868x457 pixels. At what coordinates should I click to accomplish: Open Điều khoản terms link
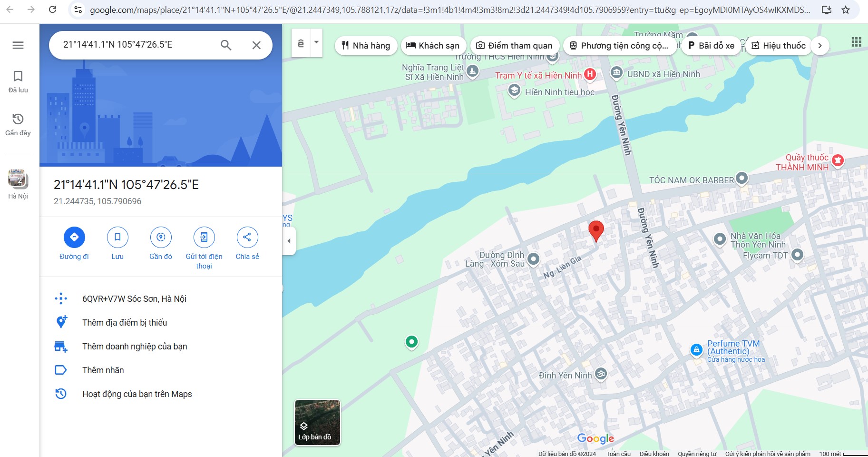click(x=654, y=454)
